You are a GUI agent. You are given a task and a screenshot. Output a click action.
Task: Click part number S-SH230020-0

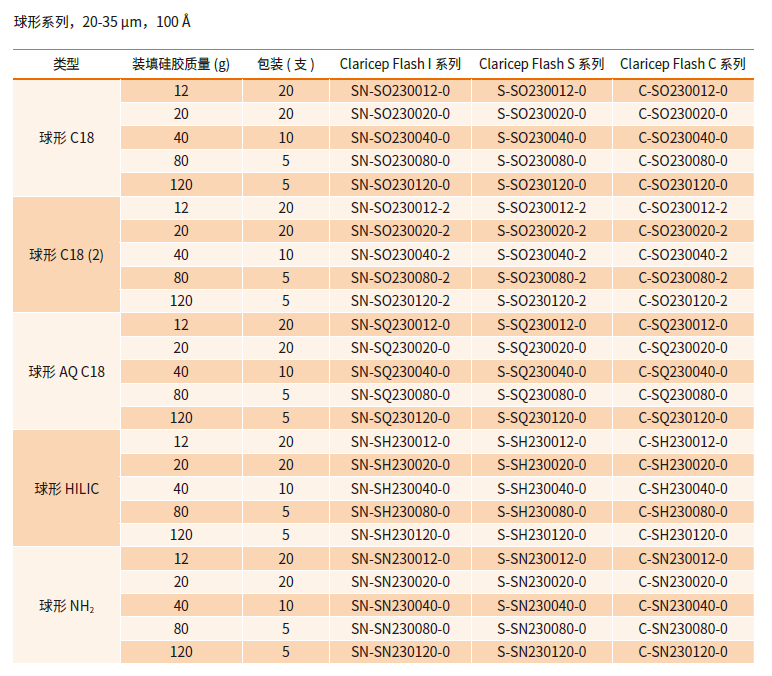coord(542,465)
